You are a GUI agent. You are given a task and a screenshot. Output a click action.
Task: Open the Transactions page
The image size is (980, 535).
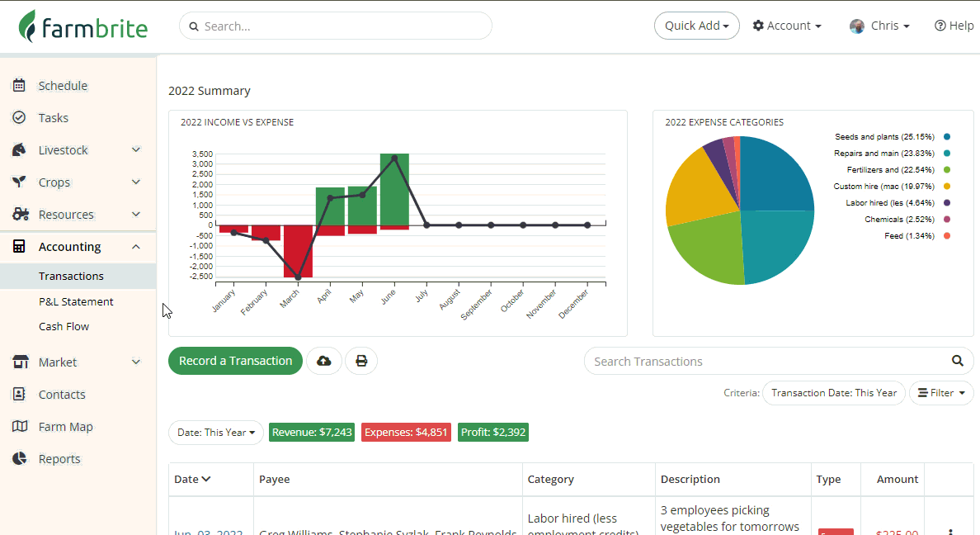pyautogui.click(x=71, y=276)
